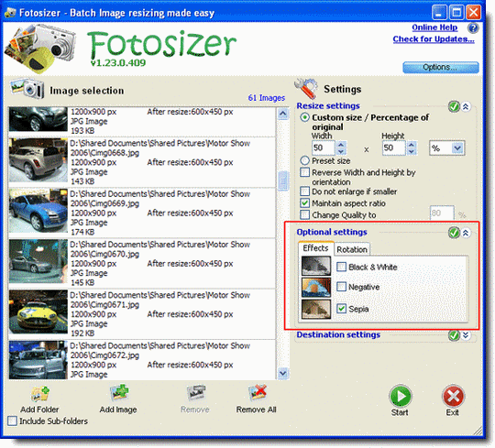Image resolution: width=495 pixels, height=448 pixels.
Task: Select the blue car Cimg0669.jpg thumbnail
Action: point(38,211)
